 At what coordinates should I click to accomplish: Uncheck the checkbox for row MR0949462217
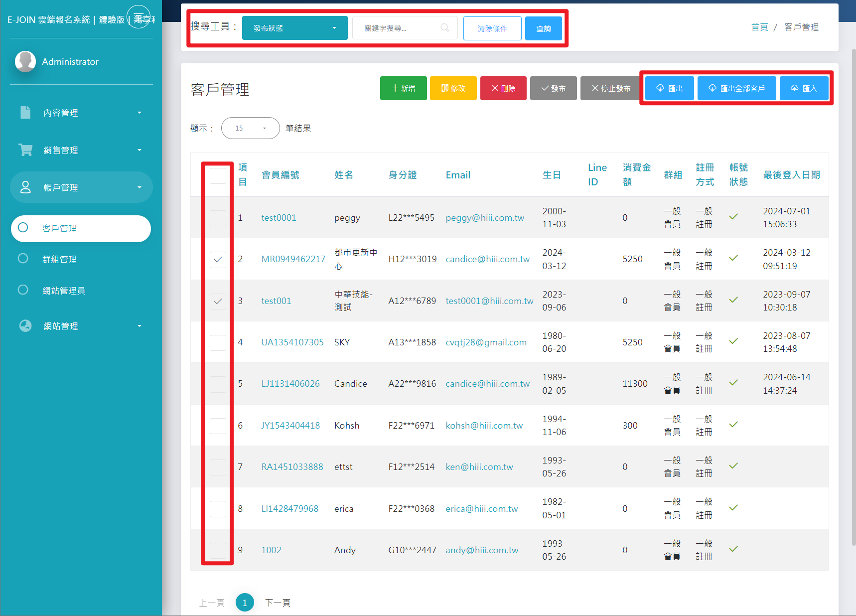(x=218, y=260)
